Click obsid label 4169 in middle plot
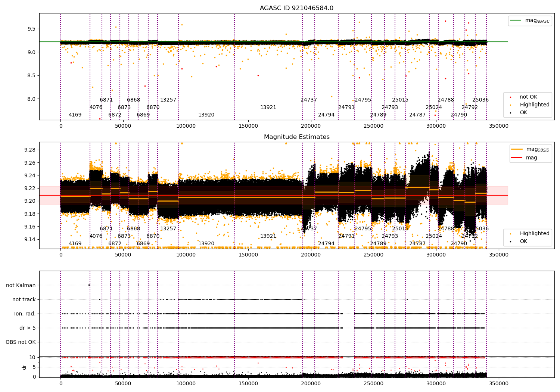 (x=75, y=244)
